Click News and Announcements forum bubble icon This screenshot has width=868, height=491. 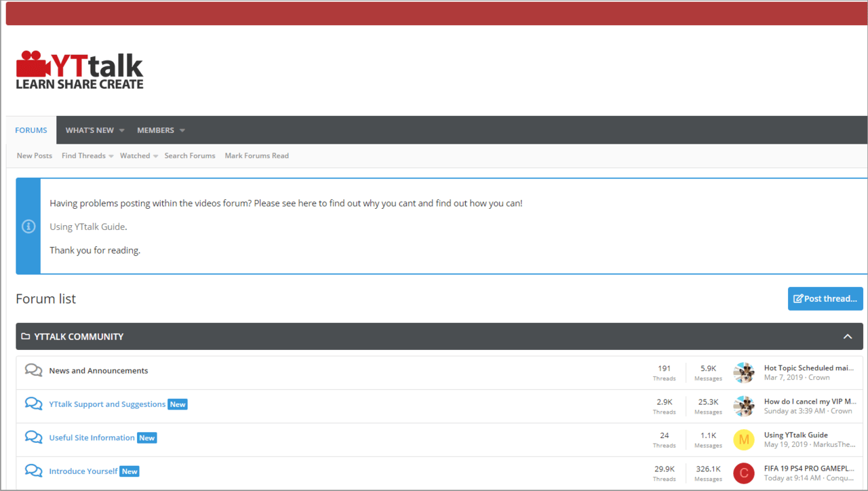pyautogui.click(x=33, y=370)
